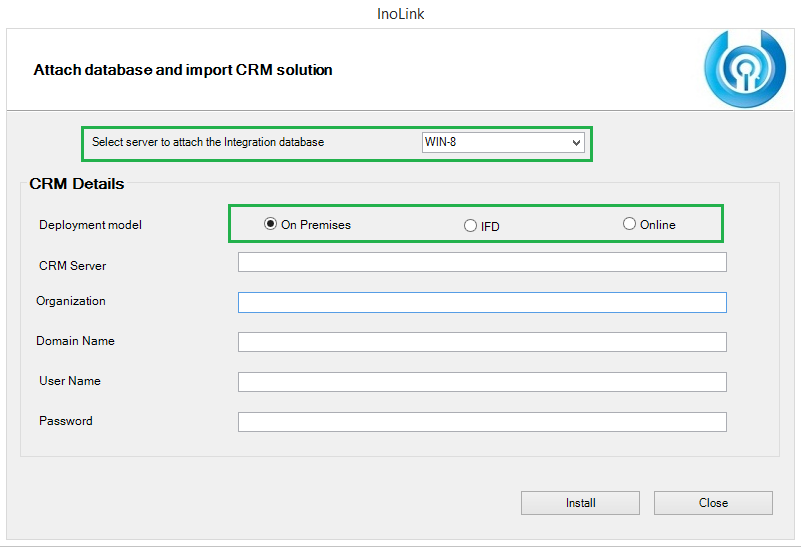
Task: Click the 'Attach database and import CRM solution' heading
Action: coord(183,69)
